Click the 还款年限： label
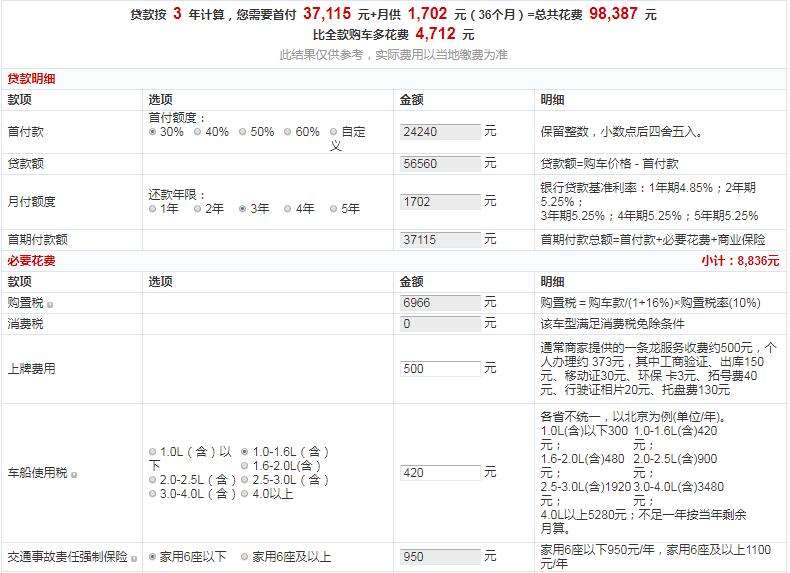790x573 pixels. [x=177, y=195]
